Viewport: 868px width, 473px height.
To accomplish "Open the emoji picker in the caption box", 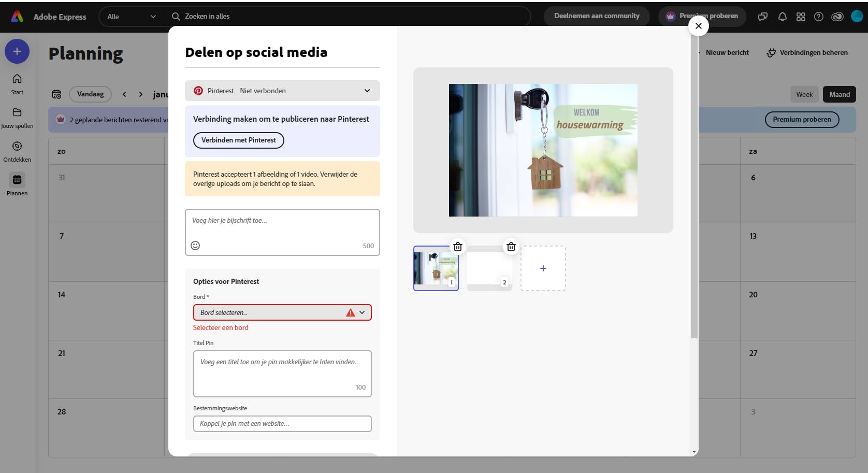I will (195, 246).
